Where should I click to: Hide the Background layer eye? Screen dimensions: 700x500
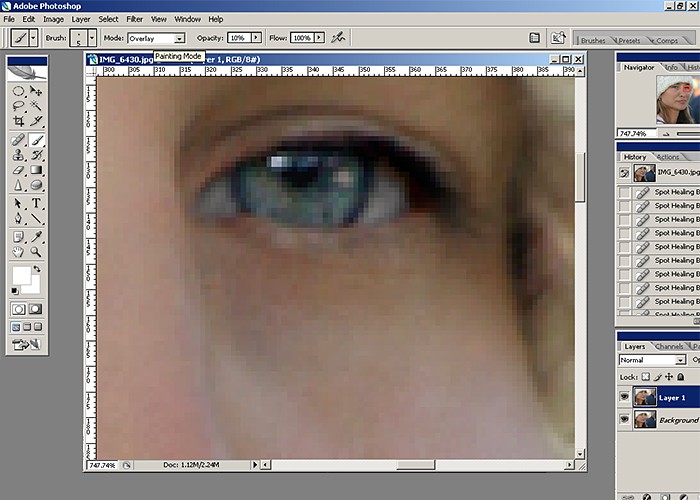point(624,419)
